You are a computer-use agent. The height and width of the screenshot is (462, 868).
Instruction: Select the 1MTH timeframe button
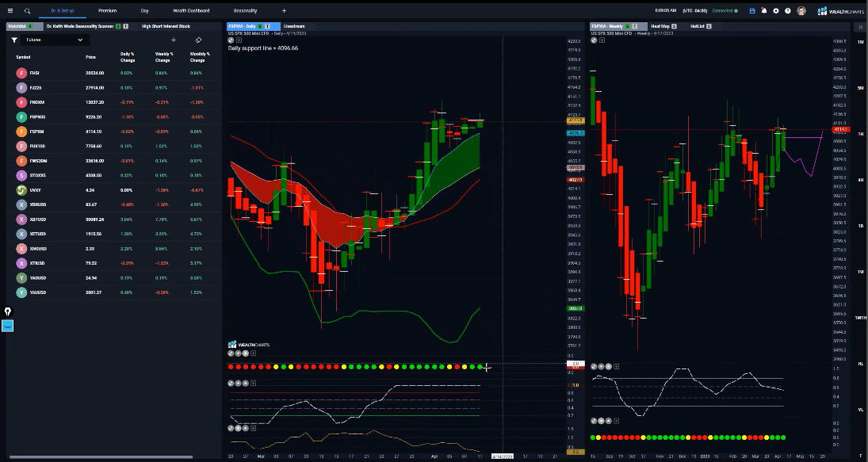pyautogui.click(x=861, y=318)
